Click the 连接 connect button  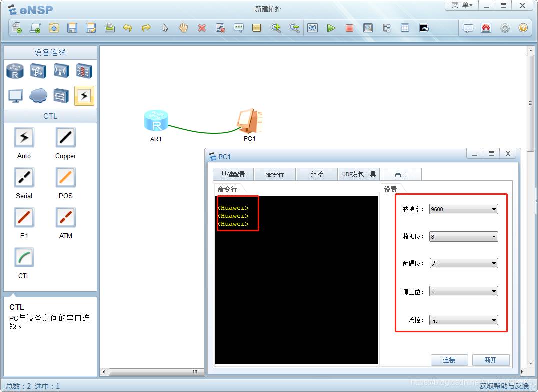[x=449, y=360]
